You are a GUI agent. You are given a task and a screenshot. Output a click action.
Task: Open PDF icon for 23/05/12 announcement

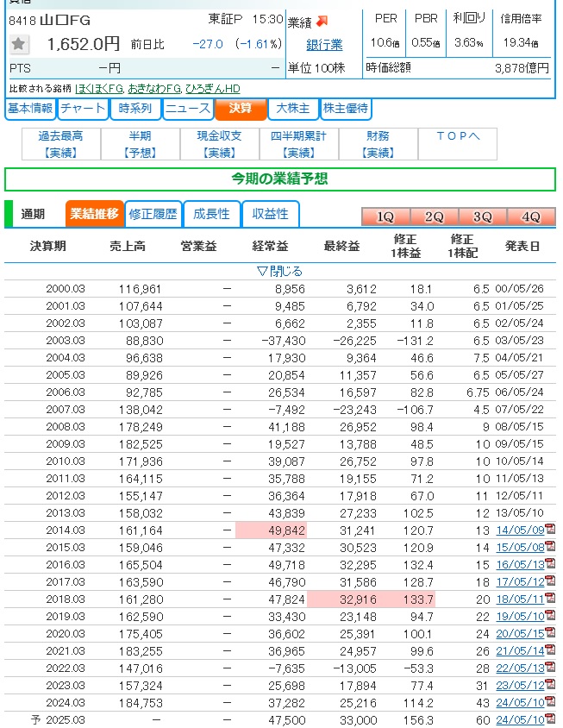[550, 684]
